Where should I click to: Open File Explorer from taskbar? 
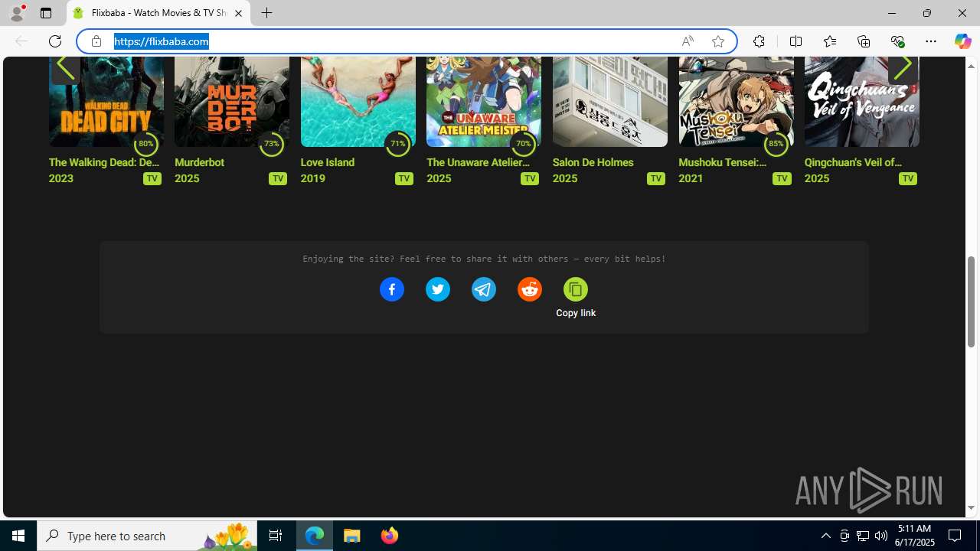352,536
